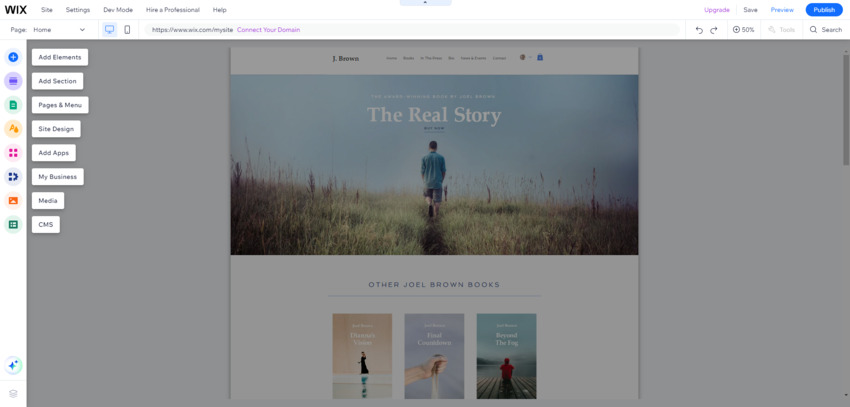Select the J. Brown site title
This screenshot has width=850, height=407.
(345, 59)
